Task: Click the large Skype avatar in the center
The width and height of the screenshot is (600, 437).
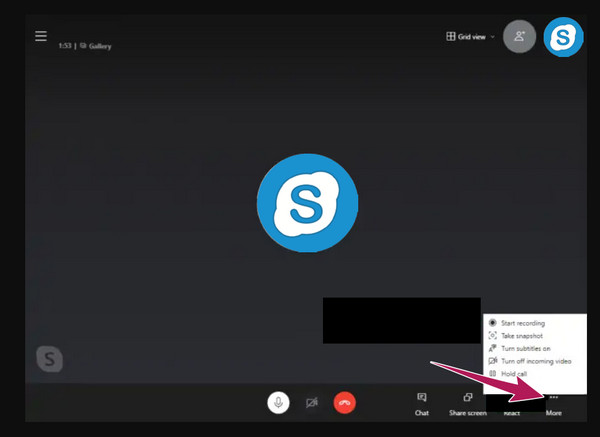Action: pyautogui.click(x=307, y=203)
